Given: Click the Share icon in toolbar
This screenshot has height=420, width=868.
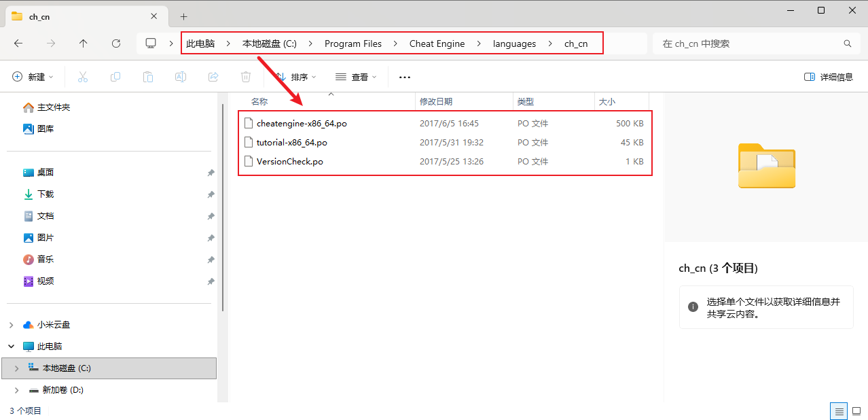Looking at the screenshot, I should coord(213,77).
